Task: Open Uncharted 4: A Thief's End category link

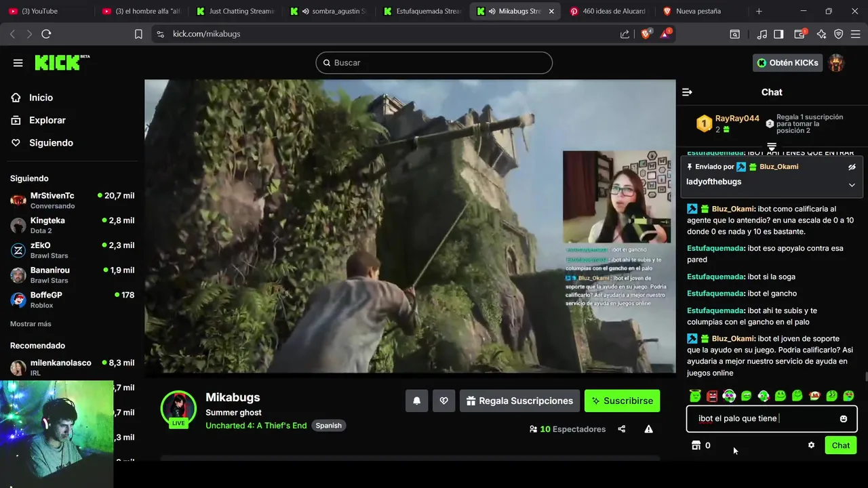Action: 256,426
